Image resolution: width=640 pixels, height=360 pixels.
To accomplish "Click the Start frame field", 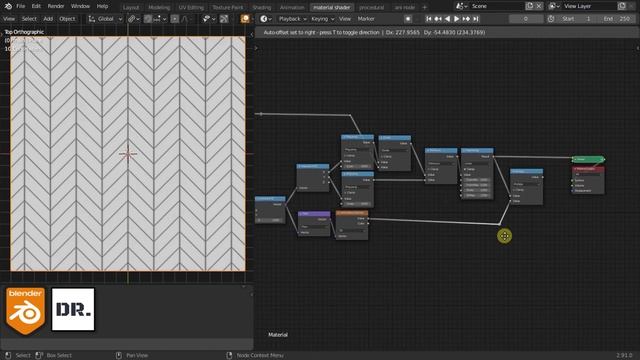I will (x=576, y=19).
